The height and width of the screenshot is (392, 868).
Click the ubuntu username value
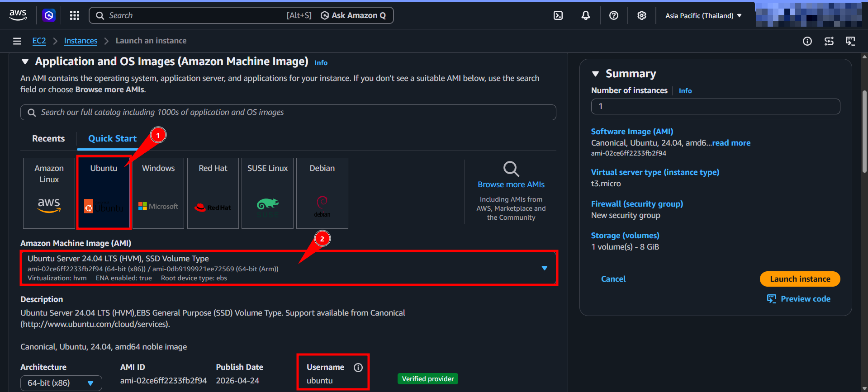click(319, 381)
